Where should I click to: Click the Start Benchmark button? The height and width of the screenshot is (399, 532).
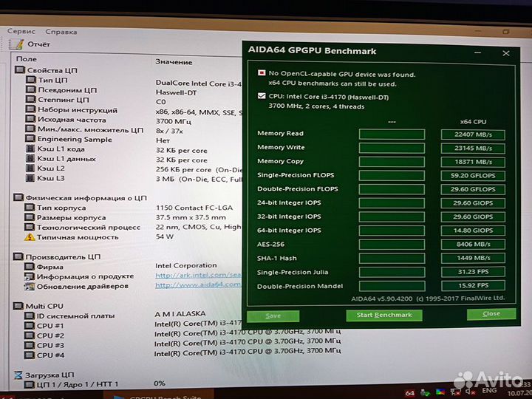tap(384, 316)
